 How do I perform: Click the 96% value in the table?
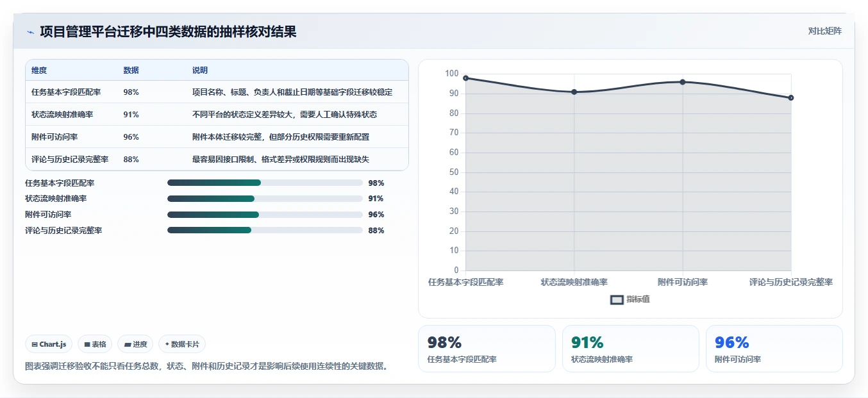coord(131,137)
